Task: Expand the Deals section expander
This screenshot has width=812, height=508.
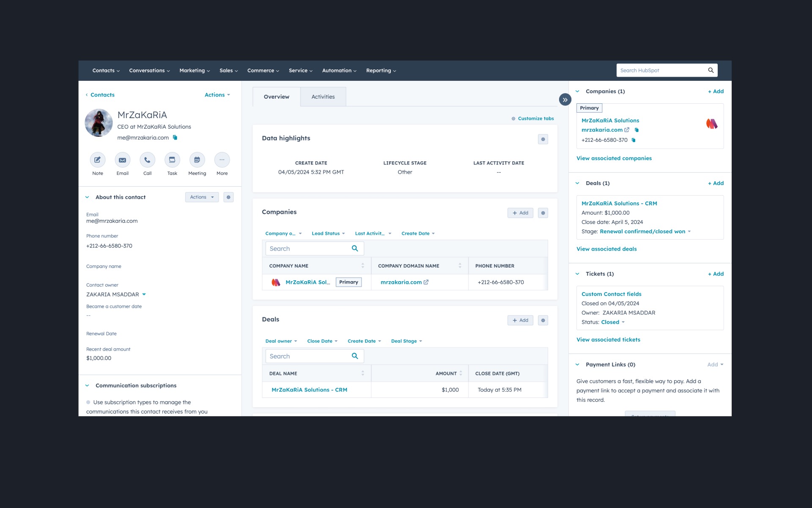Action: coord(578,182)
